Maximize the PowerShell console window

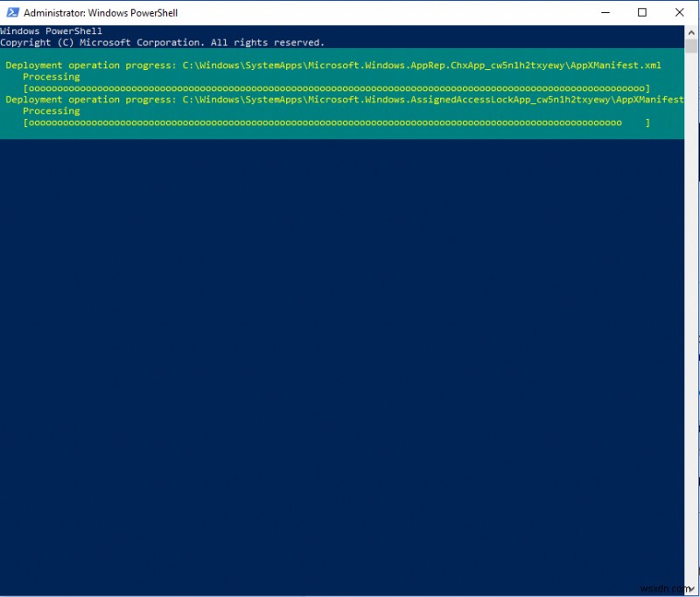coord(641,12)
